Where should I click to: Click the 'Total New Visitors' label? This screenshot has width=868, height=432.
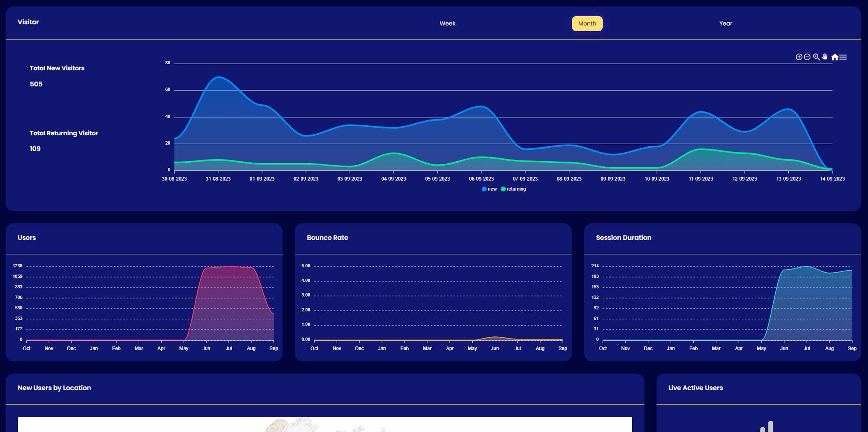[57, 68]
